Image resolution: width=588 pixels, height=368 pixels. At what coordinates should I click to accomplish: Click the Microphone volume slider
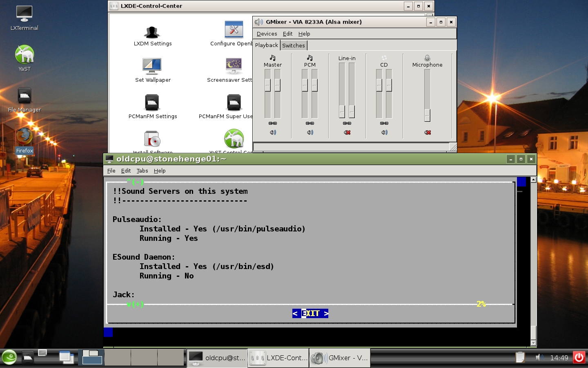[427, 115]
